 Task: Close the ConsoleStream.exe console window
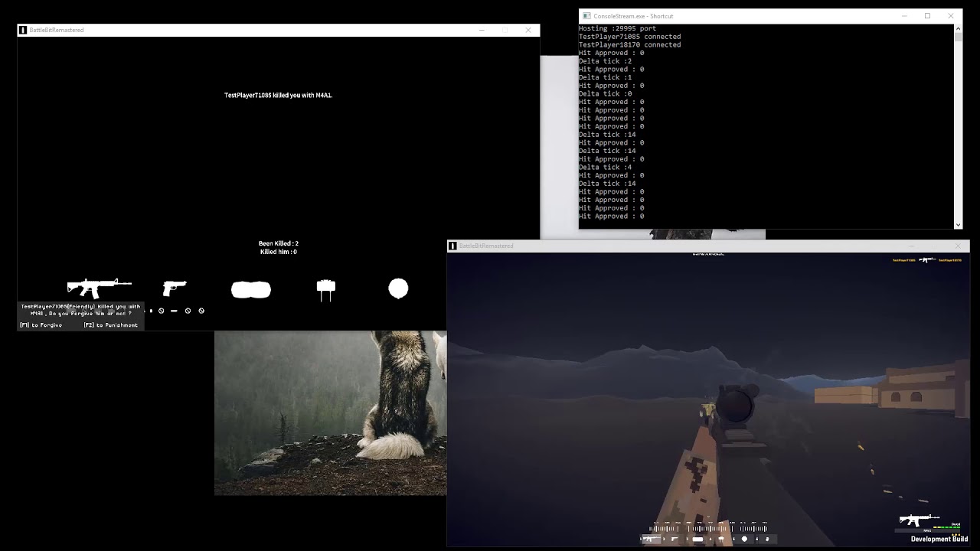(x=951, y=16)
